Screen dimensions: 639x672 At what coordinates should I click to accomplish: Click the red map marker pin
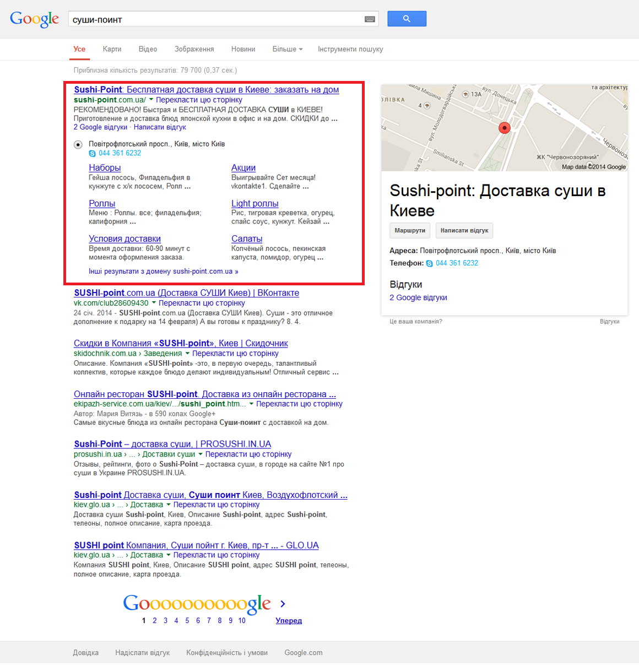click(504, 128)
